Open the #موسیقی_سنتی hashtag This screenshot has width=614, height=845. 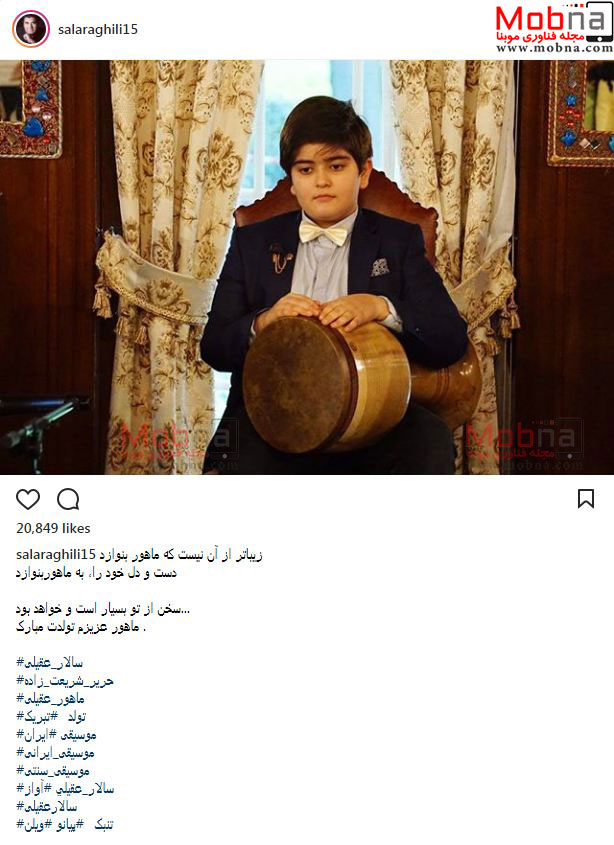(53, 771)
